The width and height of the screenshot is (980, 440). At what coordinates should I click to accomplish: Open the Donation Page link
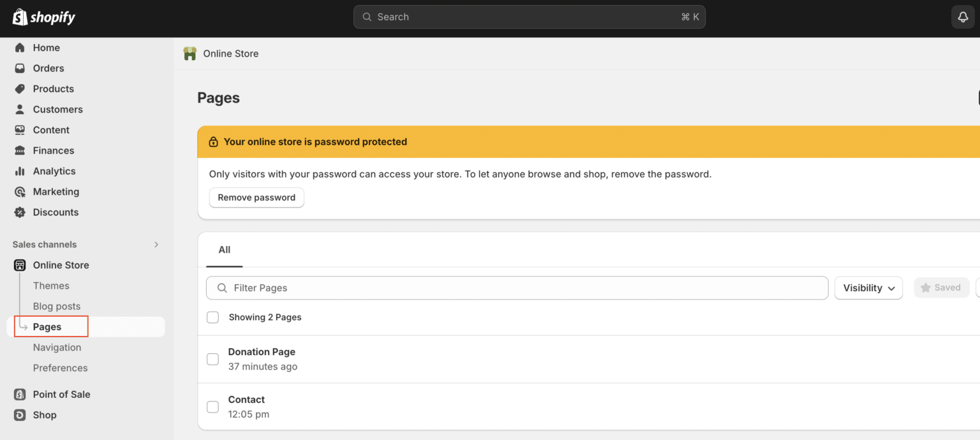click(x=262, y=352)
